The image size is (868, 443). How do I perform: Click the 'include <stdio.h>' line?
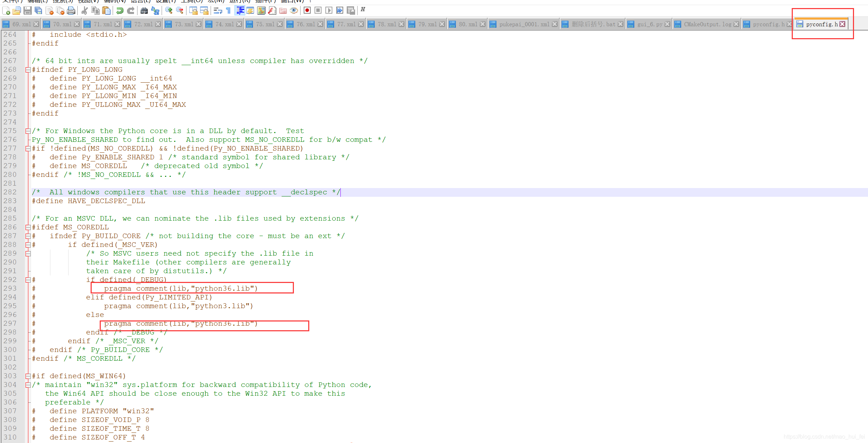pos(88,35)
